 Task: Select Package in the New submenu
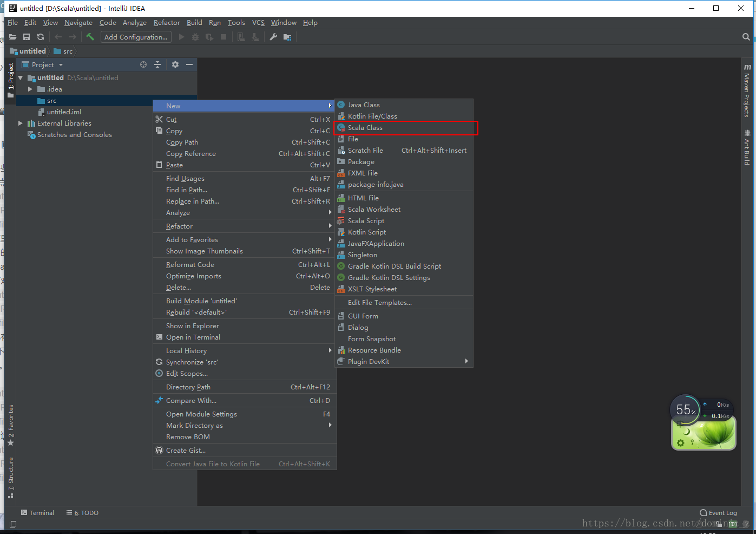pyautogui.click(x=404, y=162)
